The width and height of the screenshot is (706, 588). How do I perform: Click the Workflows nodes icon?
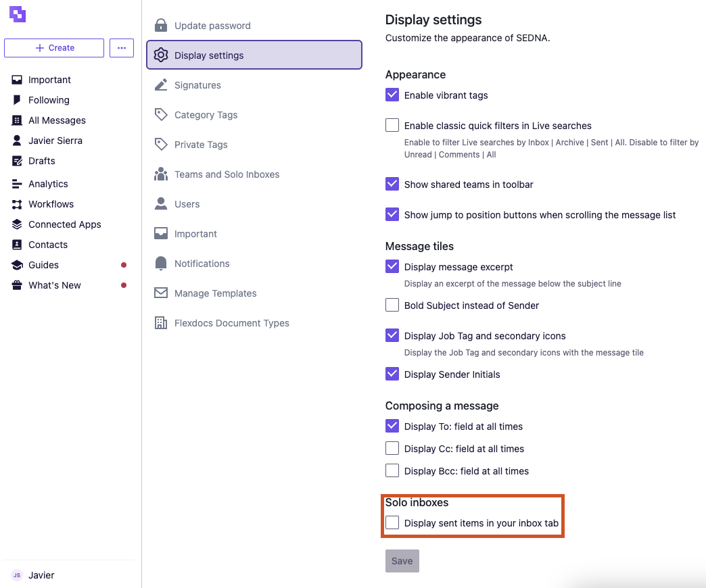pos(17,204)
